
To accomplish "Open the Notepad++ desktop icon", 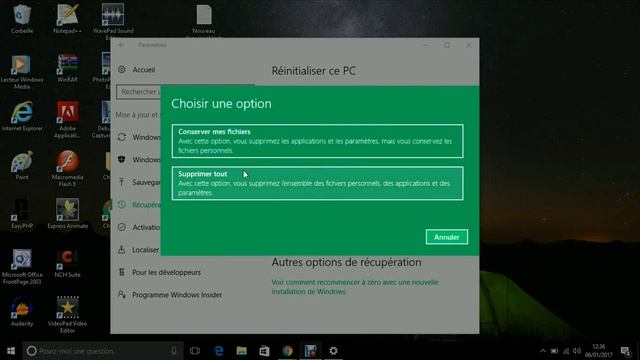I will tap(67, 19).
